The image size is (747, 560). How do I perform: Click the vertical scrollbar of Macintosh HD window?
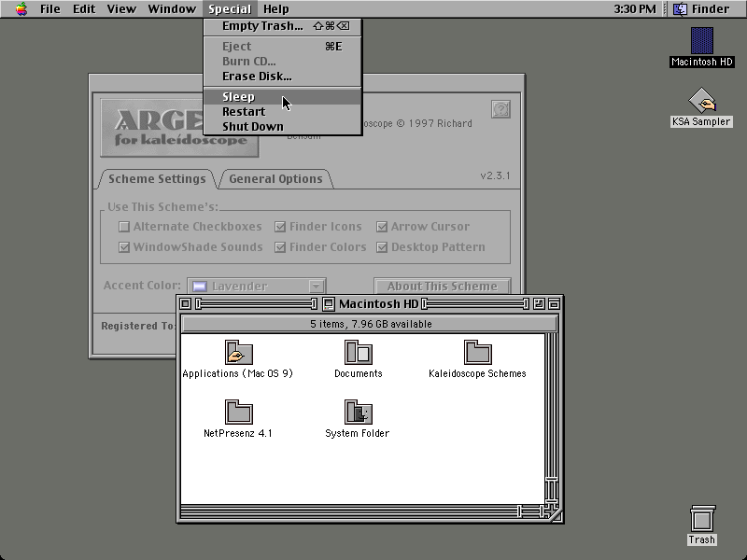point(551,419)
